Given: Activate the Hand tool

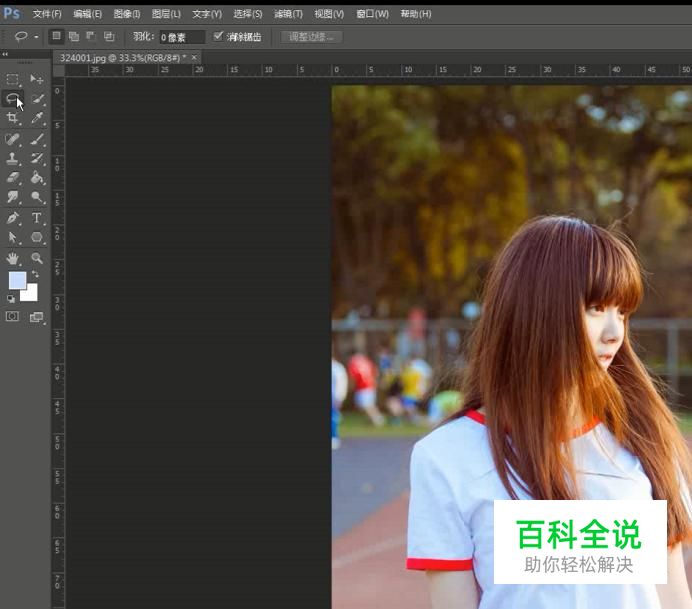Looking at the screenshot, I should [x=13, y=257].
